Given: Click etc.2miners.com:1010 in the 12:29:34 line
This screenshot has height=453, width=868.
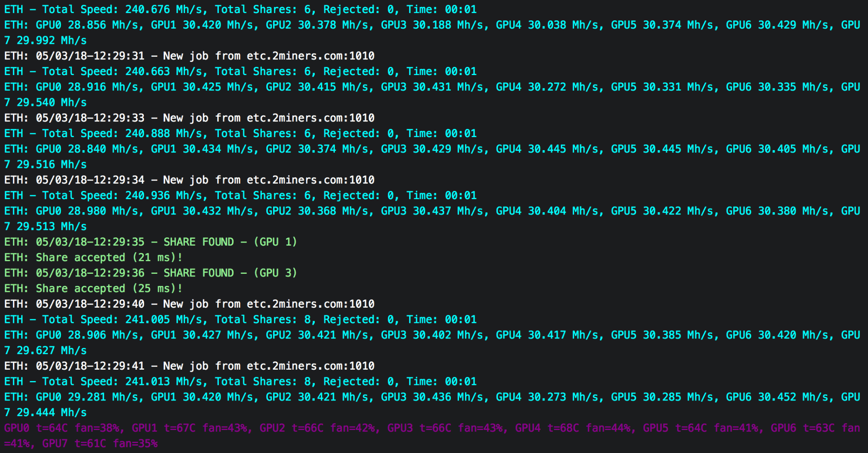Looking at the screenshot, I should [310, 180].
